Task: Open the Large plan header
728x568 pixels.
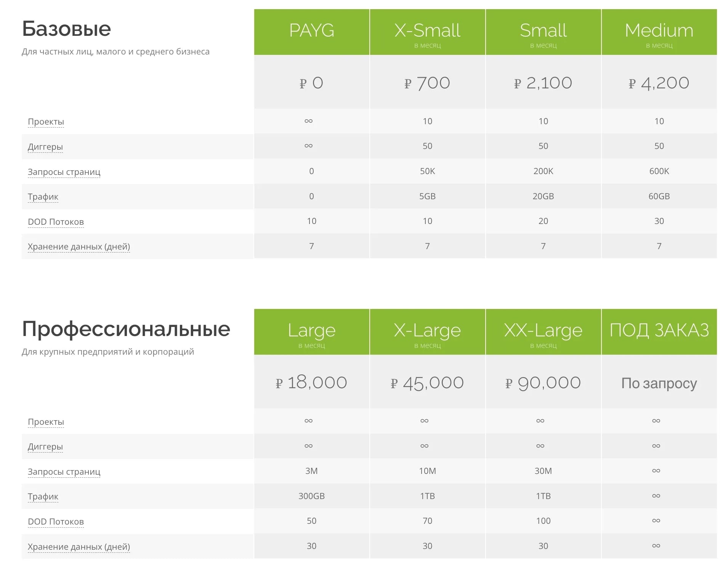Action: click(311, 332)
